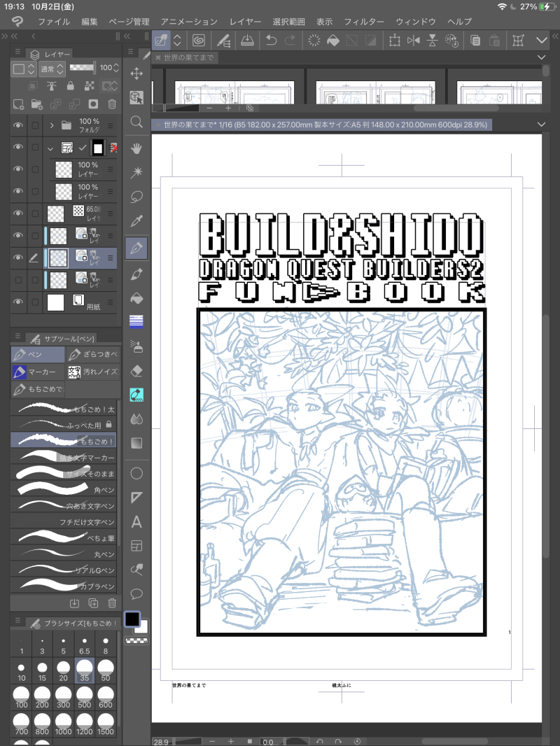Viewport: 560px width, 746px height.
Task: Toggle lock layer padlock icon
Action: [71, 85]
